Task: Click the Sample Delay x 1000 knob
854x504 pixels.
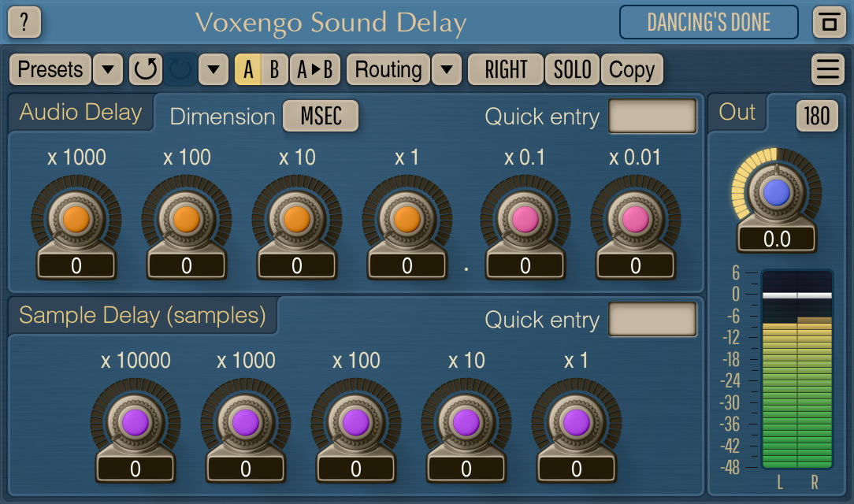Action: (x=246, y=422)
